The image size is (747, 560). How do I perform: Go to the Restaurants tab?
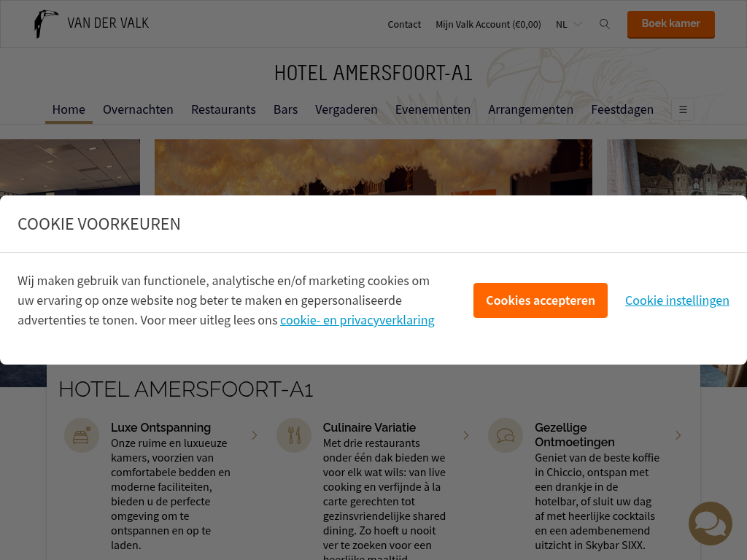pyautogui.click(x=223, y=109)
